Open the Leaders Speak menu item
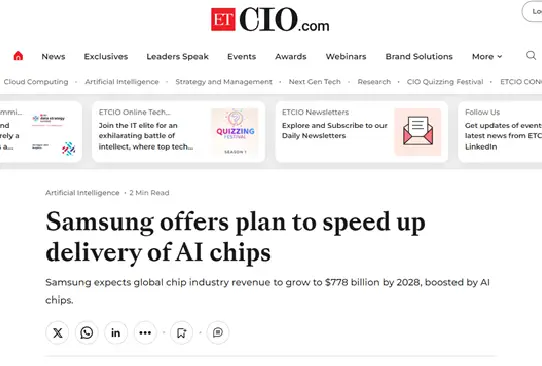The image size is (542, 366). tap(177, 56)
